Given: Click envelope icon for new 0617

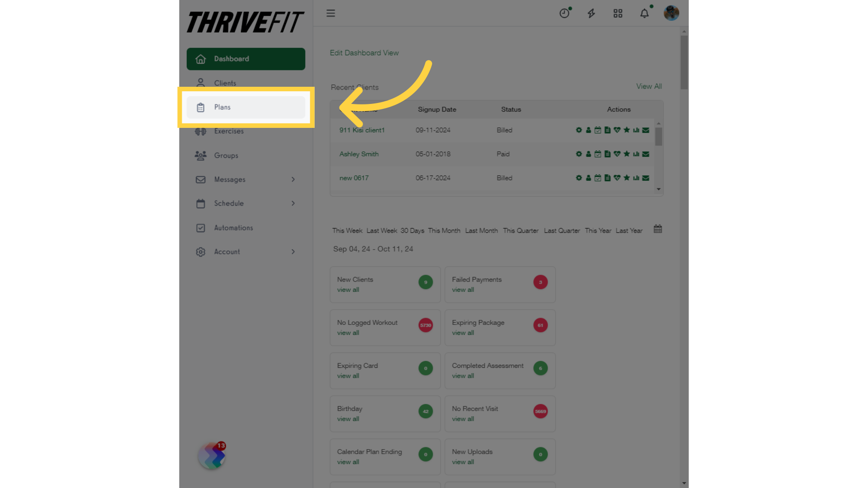Looking at the screenshot, I should click(646, 178).
